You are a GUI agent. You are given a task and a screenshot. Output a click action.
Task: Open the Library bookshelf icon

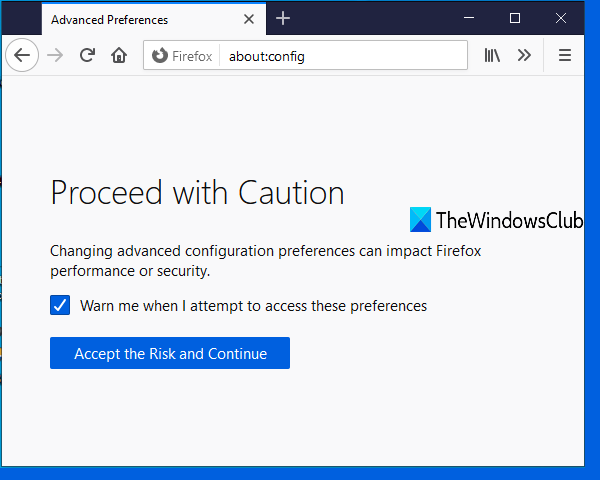[x=492, y=56]
